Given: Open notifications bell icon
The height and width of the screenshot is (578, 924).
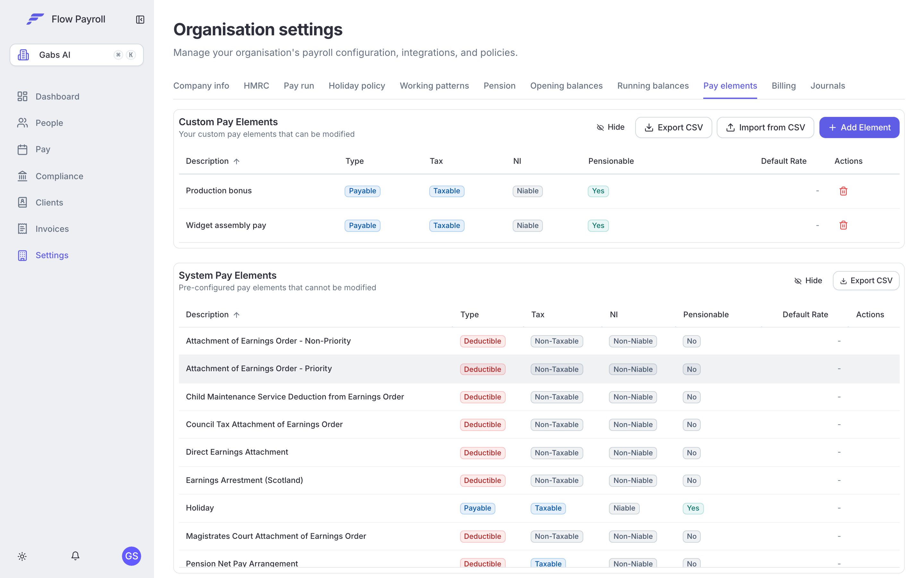Looking at the screenshot, I should point(75,556).
